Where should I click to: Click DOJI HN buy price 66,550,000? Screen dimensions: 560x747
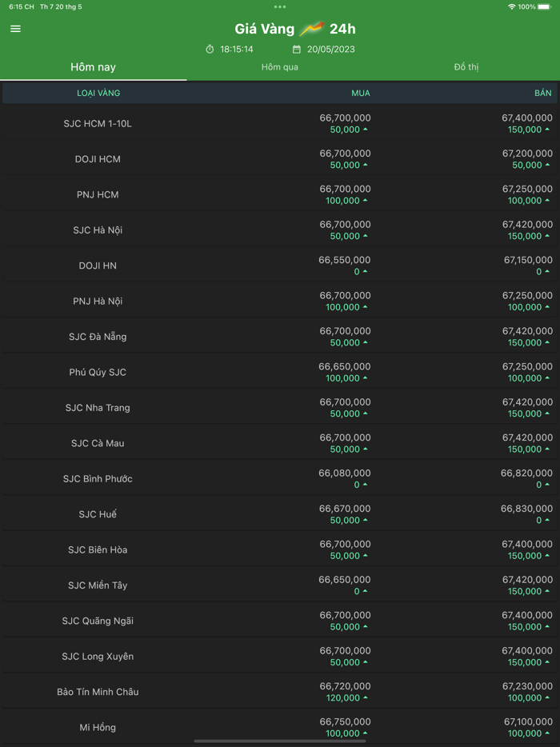[x=345, y=260]
